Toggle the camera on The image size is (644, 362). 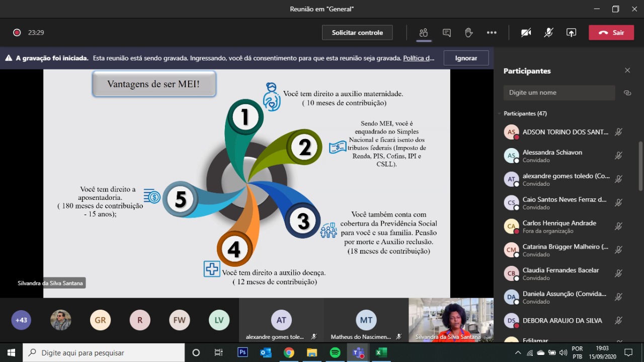(x=526, y=33)
